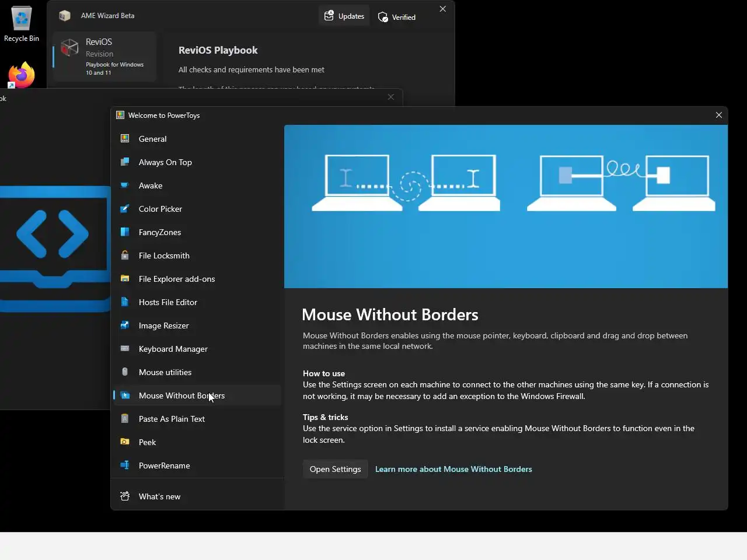The width and height of the screenshot is (747, 560).
Task: Click the Peek magnifier icon
Action: click(125, 442)
